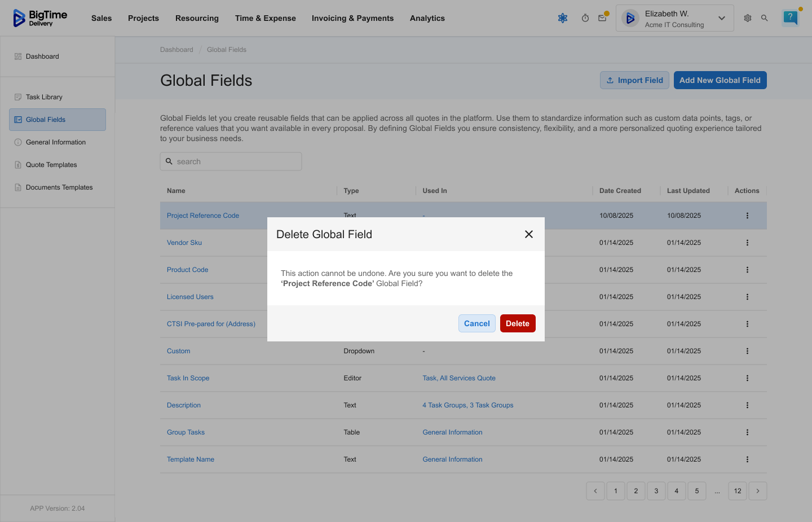This screenshot has height=522, width=812.
Task: Click the snowflake-shaped icon in the header
Action: [x=563, y=18]
